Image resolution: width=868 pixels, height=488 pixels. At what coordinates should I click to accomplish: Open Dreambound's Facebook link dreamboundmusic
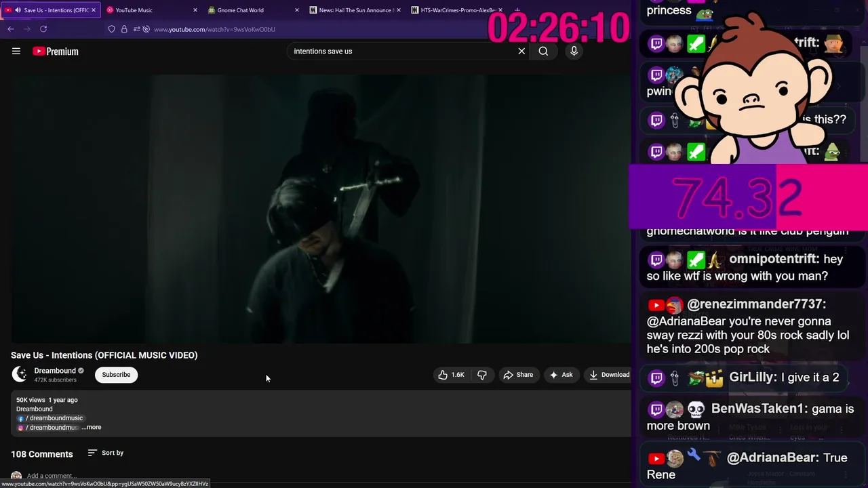(x=52, y=418)
